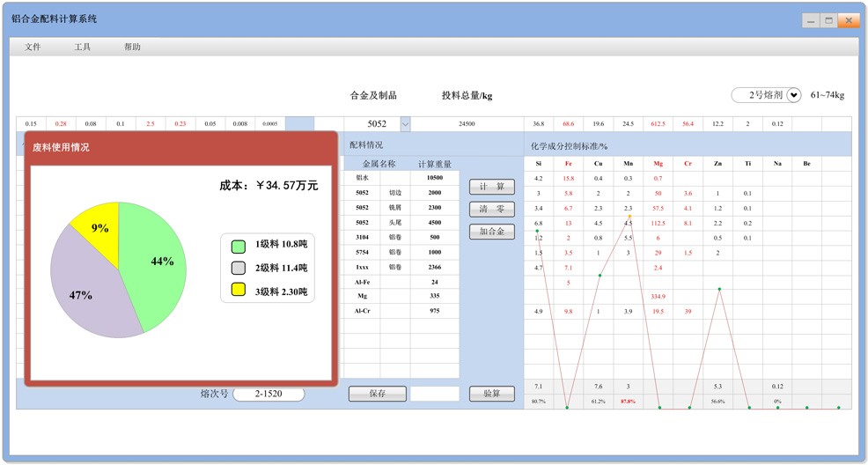Click green legend swatch for 1级料
This screenshot has width=868, height=465.
coord(238,247)
